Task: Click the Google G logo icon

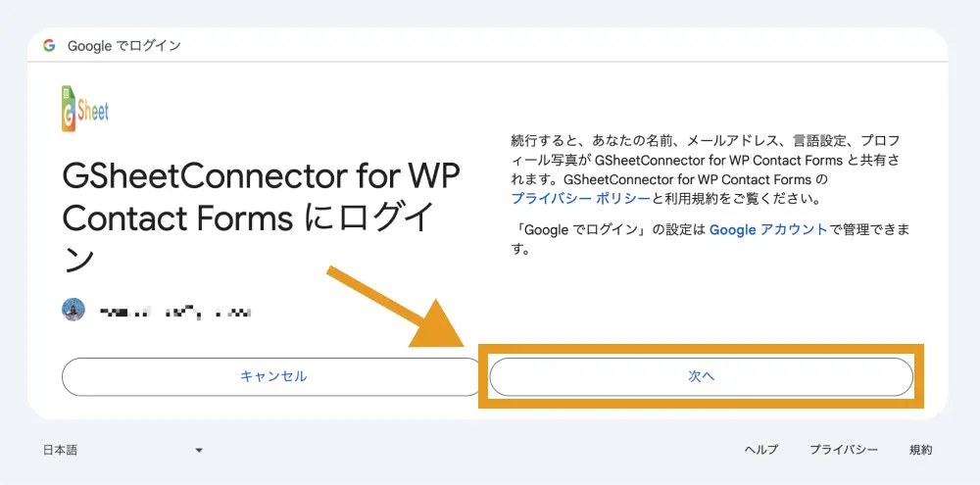Action: coord(49,46)
